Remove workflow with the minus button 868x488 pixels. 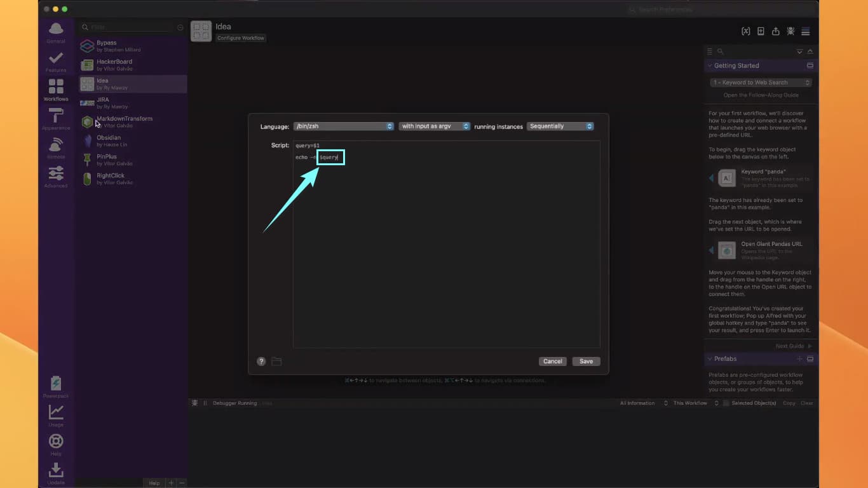point(182,483)
